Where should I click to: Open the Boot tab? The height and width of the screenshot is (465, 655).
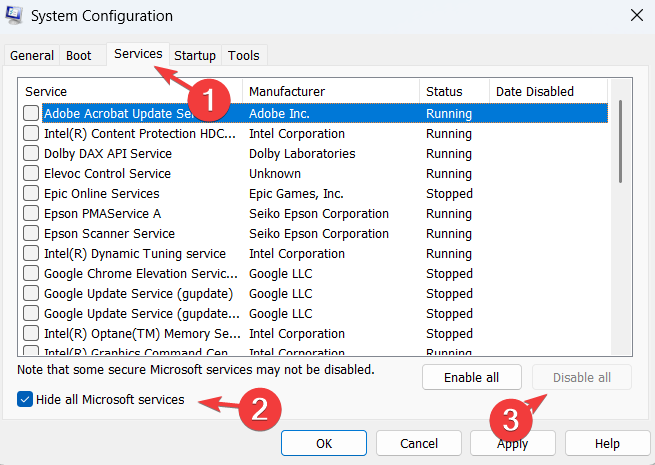click(78, 56)
